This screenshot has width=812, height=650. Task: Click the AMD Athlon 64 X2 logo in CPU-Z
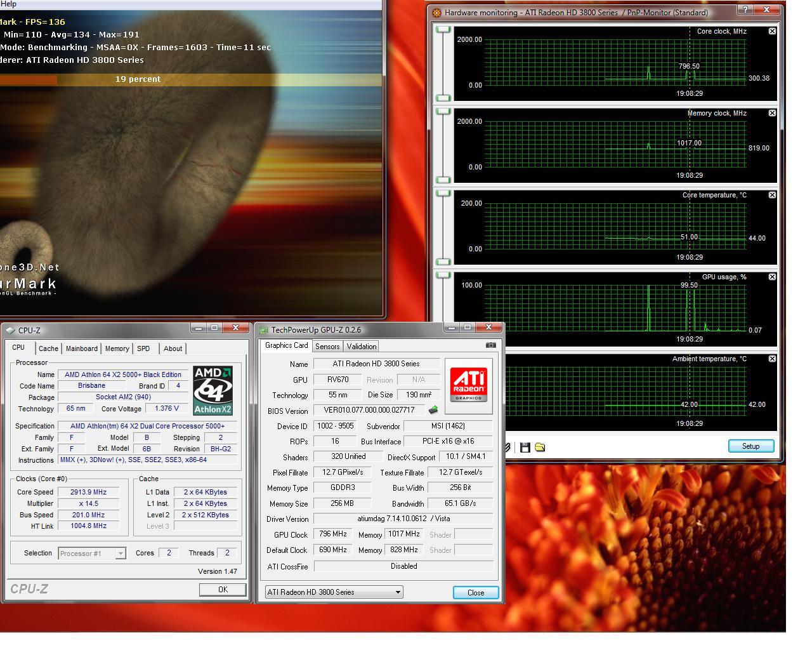[x=213, y=390]
